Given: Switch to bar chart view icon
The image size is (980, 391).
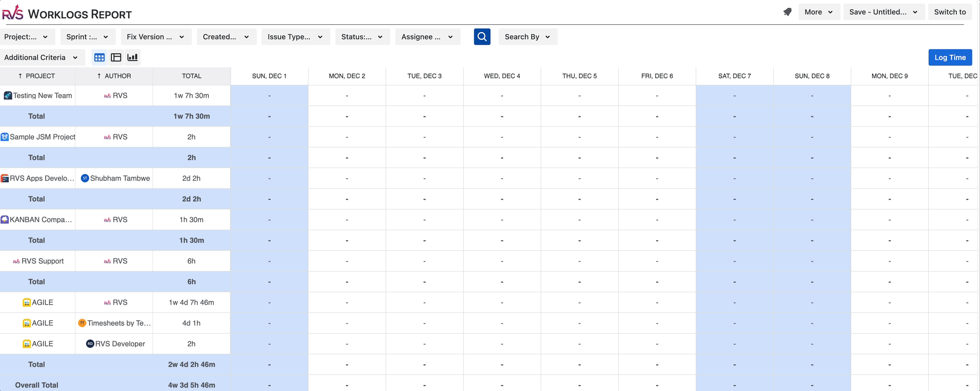Looking at the screenshot, I should tap(132, 57).
